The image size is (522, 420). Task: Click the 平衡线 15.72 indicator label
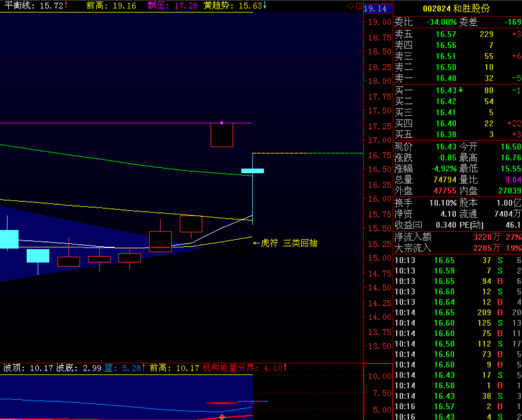pyautogui.click(x=36, y=5)
